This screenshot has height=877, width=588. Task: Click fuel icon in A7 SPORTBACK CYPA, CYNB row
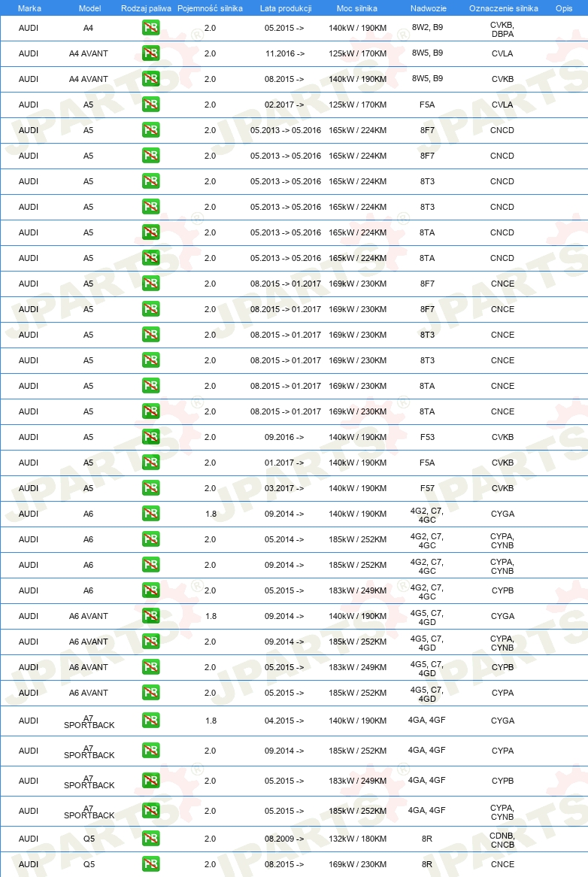[x=151, y=811]
